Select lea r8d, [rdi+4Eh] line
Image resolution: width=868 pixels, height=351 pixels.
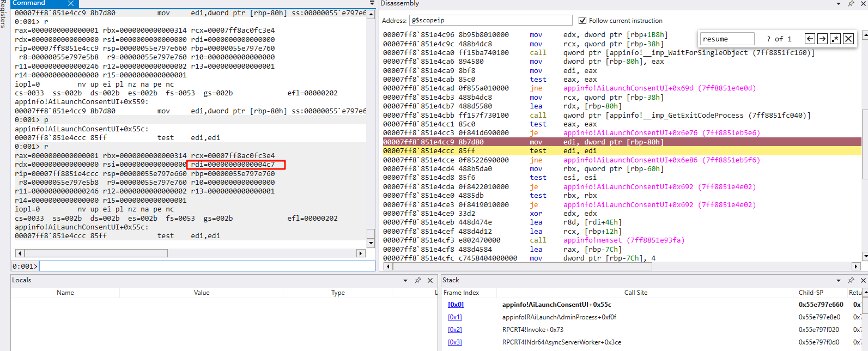[622, 222]
